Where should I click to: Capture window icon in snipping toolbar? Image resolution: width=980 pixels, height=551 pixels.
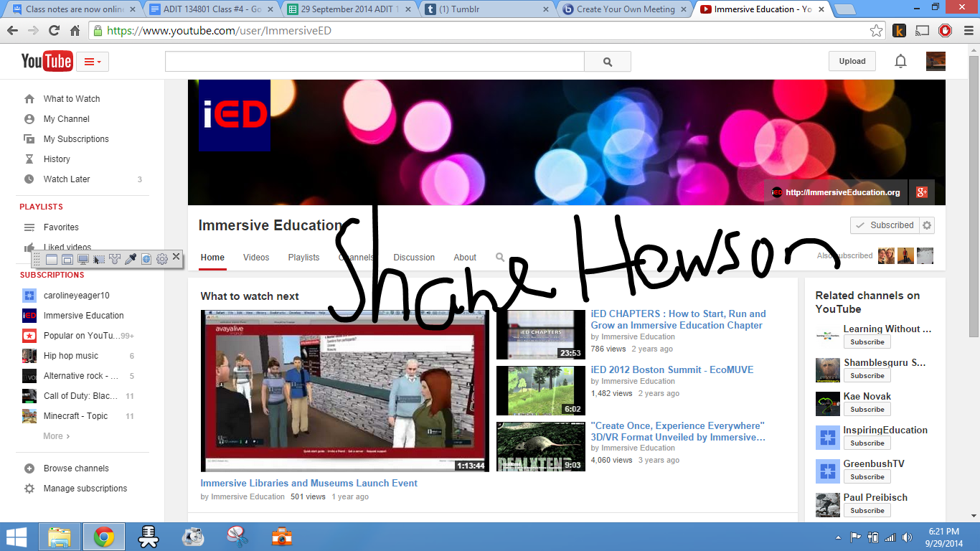pos(51,259)
